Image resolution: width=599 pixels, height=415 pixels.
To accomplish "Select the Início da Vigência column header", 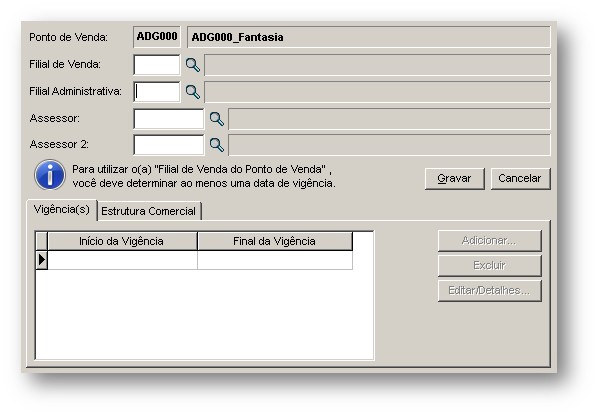I will pos(122,241).
